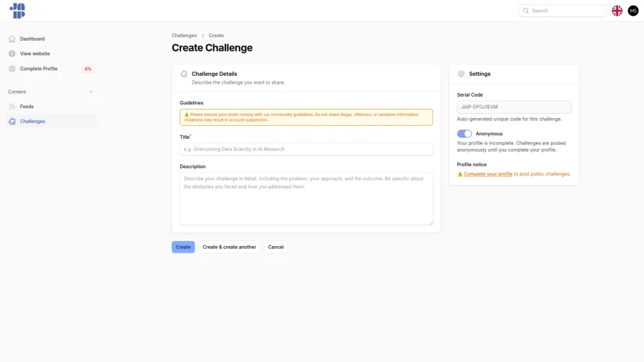Open Feeds via the RSS icon
644x362 pixels.
[12, 107]
